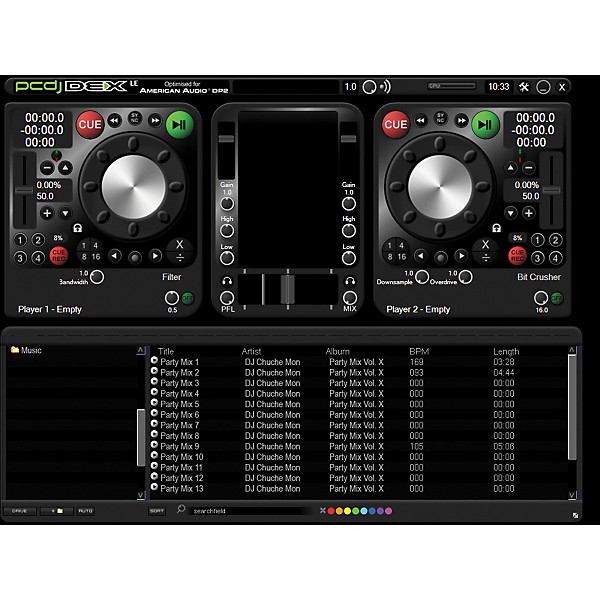Sort track list by Length column
Viewport: 600px width, 600px height.
[506, 351]
